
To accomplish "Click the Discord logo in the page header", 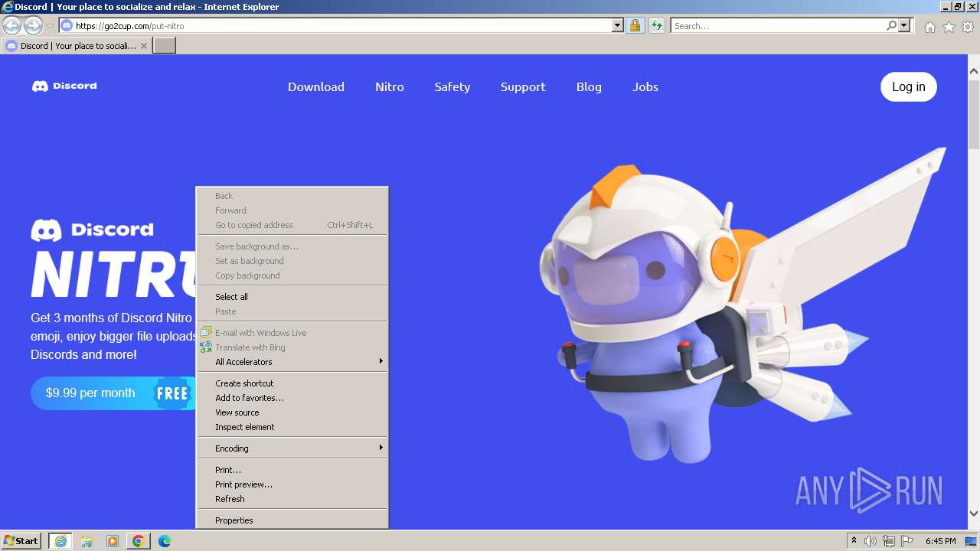I will coord(64,86).
